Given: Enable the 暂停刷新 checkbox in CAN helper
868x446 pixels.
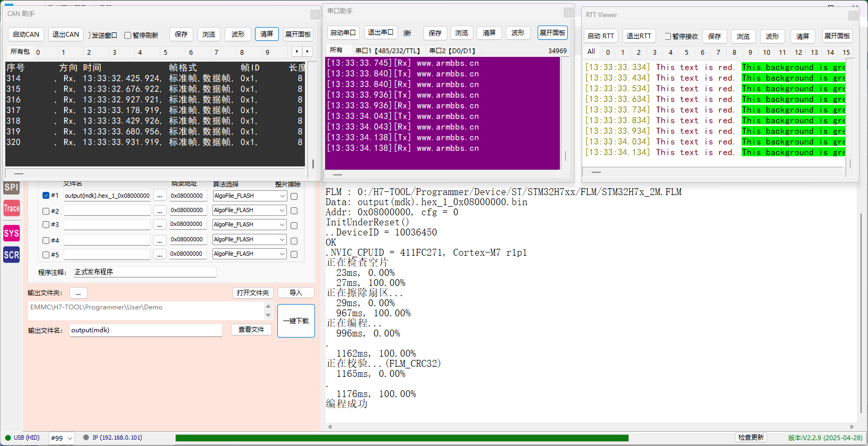Looking at the screenshot, I should point(127,35).
